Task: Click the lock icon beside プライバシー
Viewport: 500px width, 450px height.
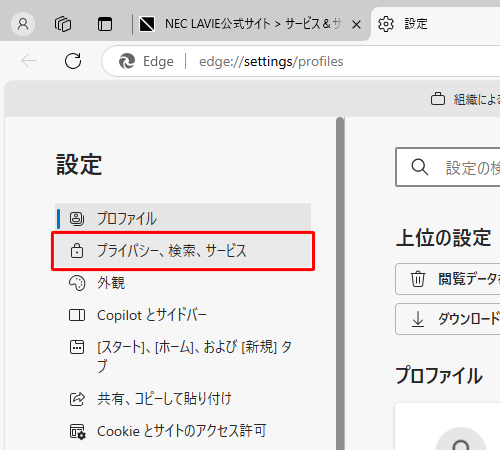Action: (x=77, y=250)
